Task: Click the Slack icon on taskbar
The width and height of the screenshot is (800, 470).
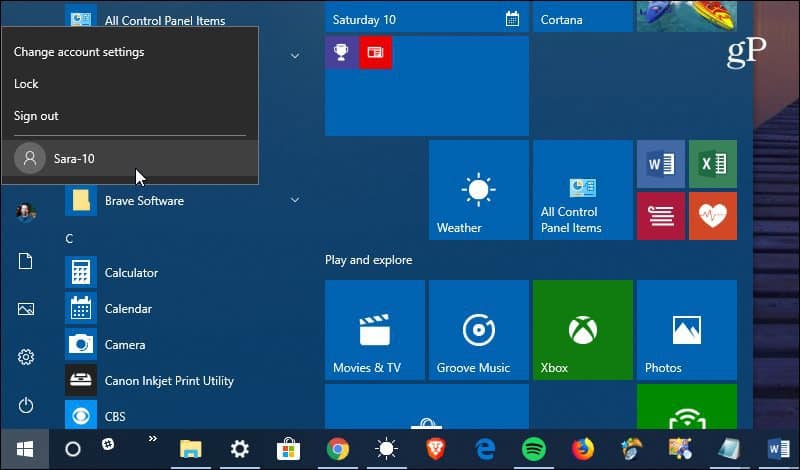Action: 108,444
